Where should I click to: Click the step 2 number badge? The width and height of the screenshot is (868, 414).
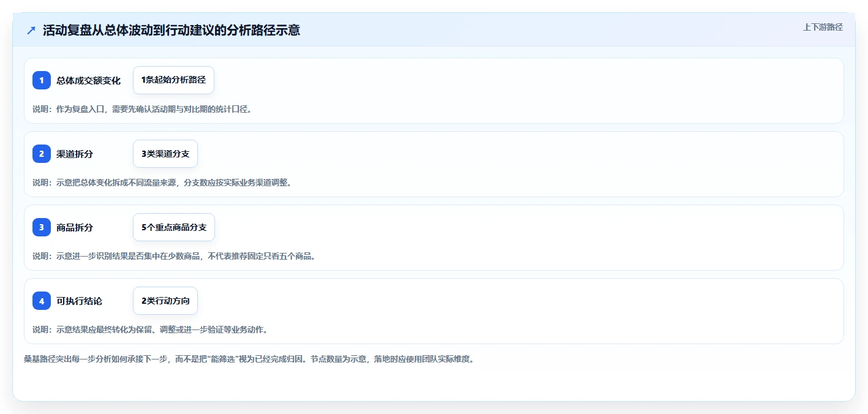point(42,154)
